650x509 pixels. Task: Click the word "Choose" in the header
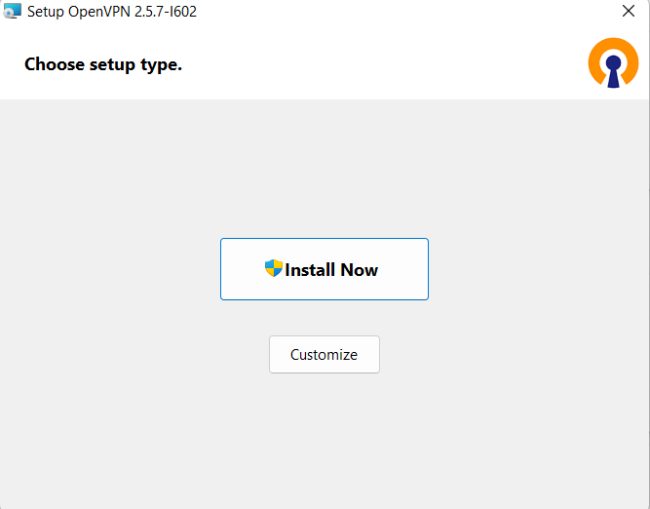click(x=54, y=64)
